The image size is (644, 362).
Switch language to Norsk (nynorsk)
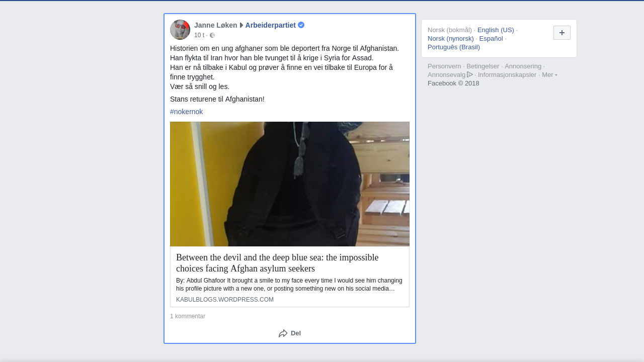(451, 38)
